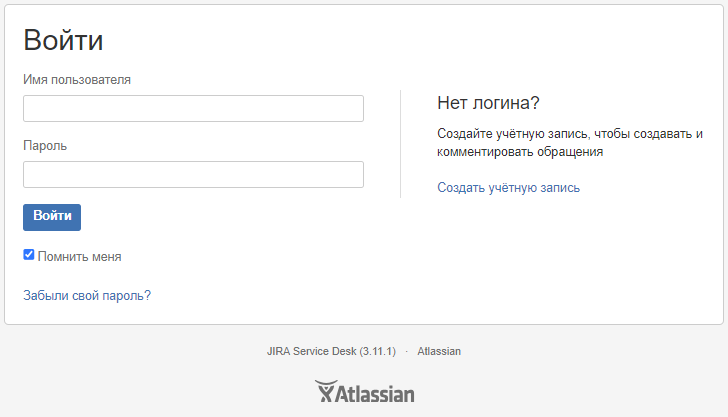728x417 pixels.
Task: Open the Создать учётную запись link
Action: tap(508, 188)
